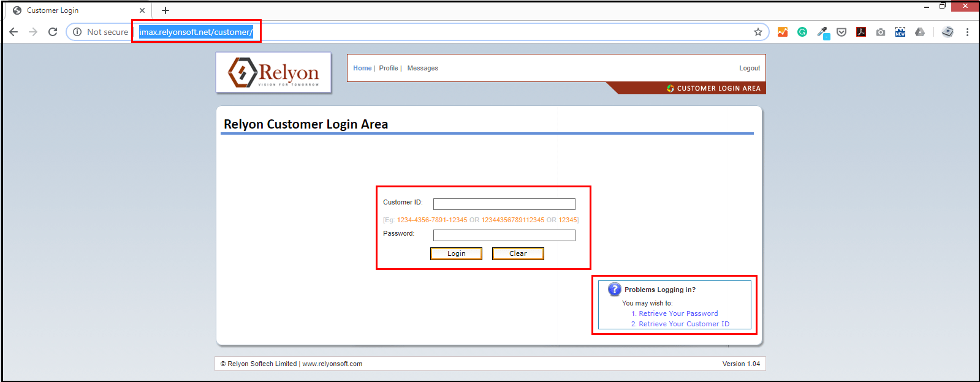Open the Grammarly extension icon
980x382 pixels.
(x=802, y=32)
